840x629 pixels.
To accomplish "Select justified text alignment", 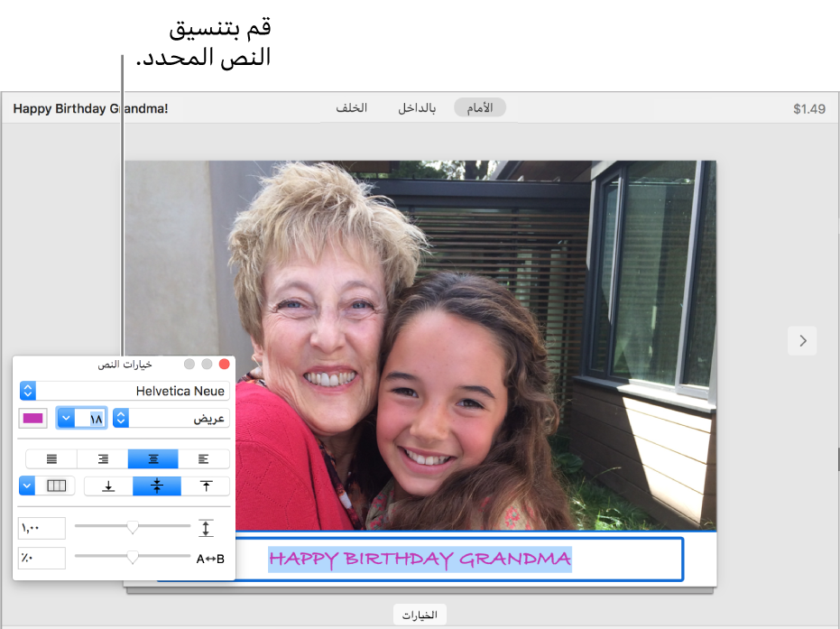I will click(51, 459).
